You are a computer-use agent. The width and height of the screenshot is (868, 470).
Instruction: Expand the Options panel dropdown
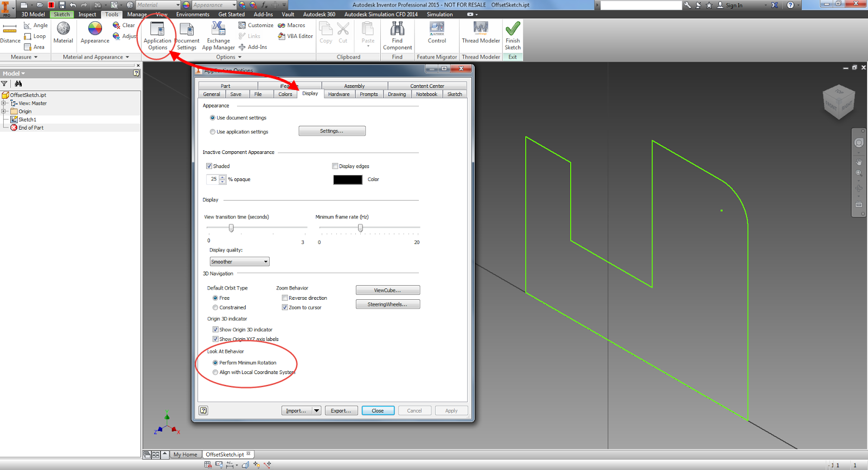pos(228,57)
